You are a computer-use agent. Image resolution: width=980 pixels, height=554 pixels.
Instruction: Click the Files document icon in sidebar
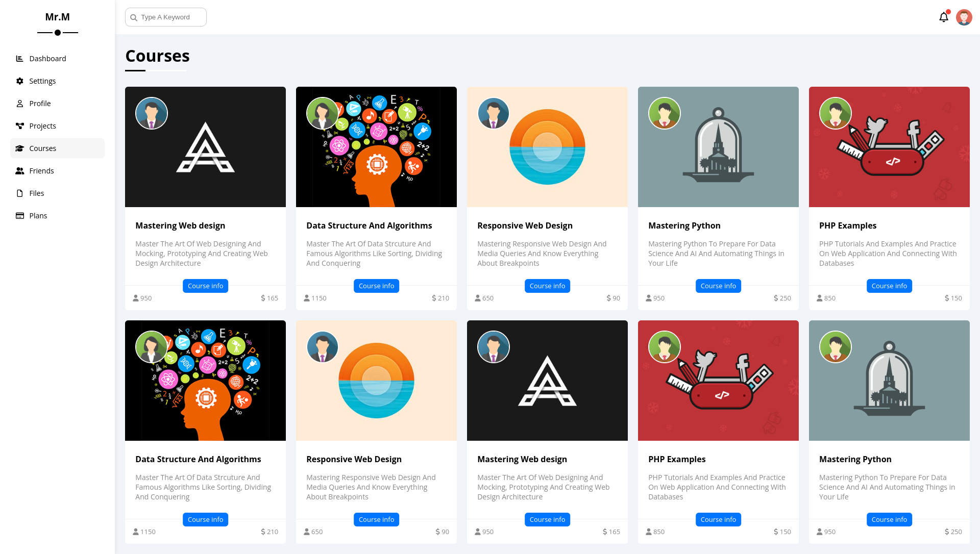click(x=19, y=193)
